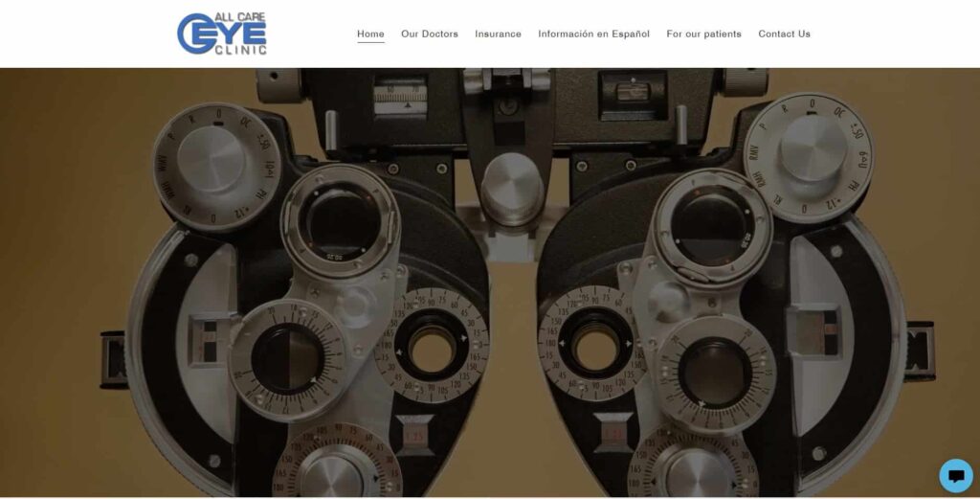Open the chat bubble widget
The image size is (980, 499).
tap(956, 476)
